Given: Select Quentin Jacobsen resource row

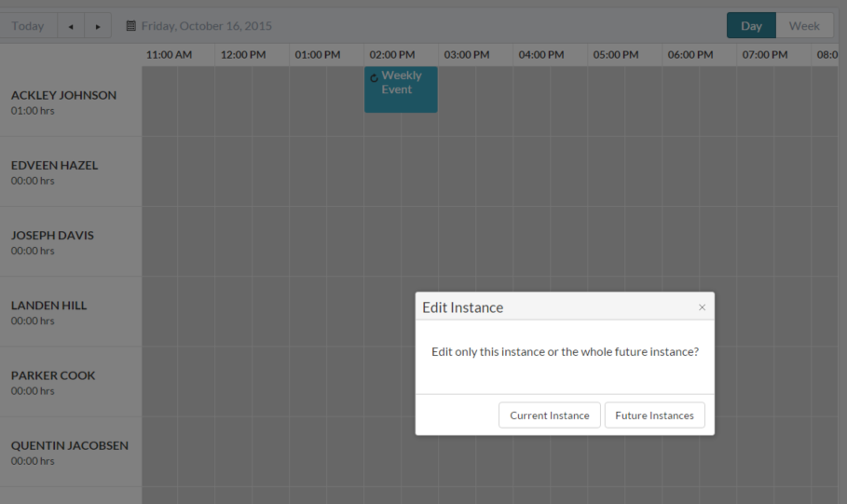Looking at the screenshot, I should 71,452.
